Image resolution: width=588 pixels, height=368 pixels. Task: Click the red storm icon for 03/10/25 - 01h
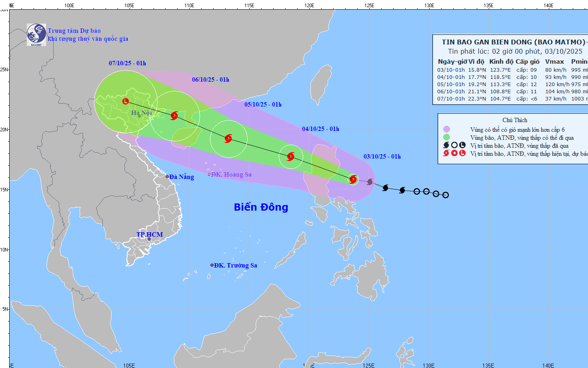(353, 179)
